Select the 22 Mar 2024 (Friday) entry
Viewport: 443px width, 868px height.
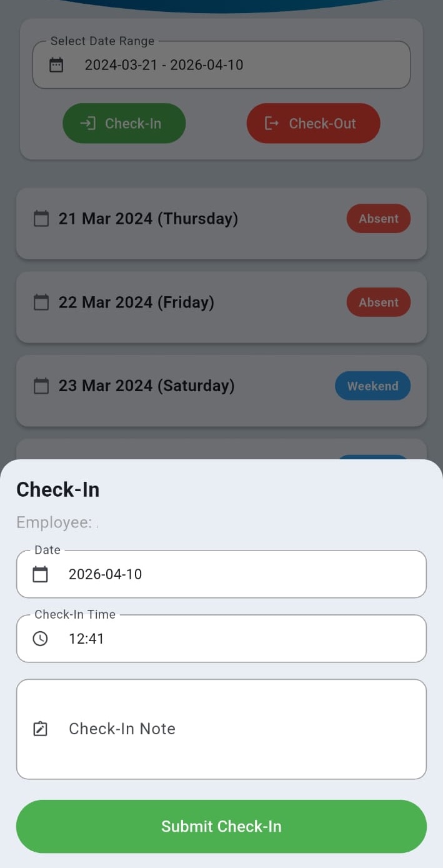pyautogui.click(x=187, y=302)
